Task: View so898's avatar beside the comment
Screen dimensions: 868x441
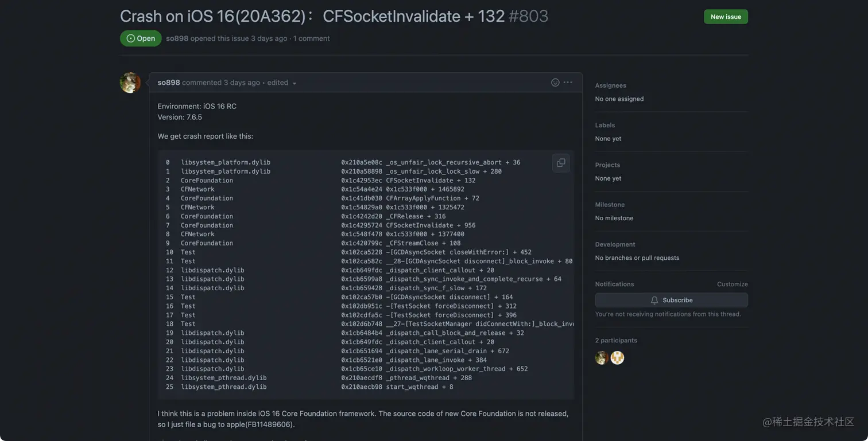Action: 130,83
